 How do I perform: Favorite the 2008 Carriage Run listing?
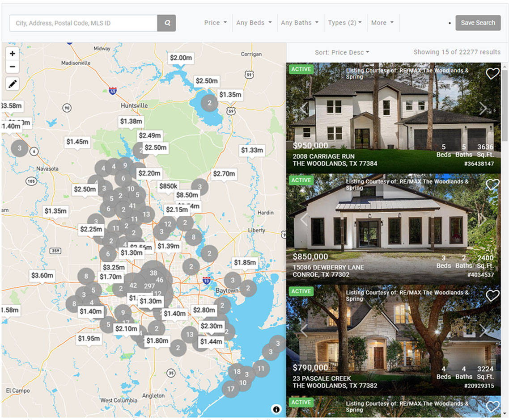point(492,74)
